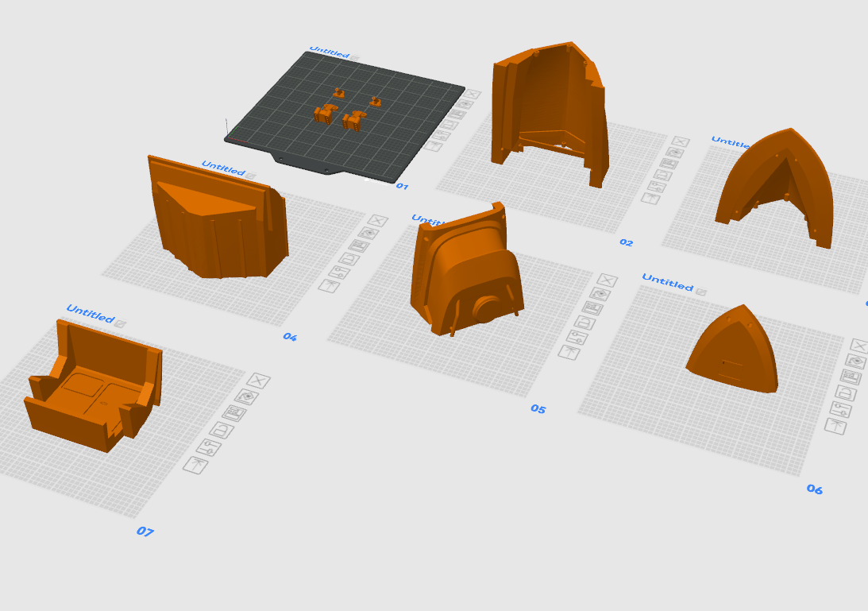Click the Untitled label of plate 06
This screenshot has width=868, height=611.
[668, 283]
